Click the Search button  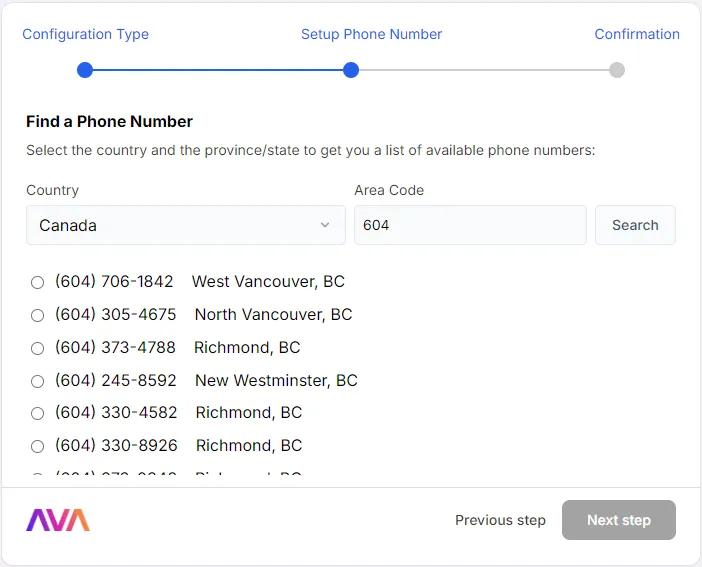coord(635,225)
